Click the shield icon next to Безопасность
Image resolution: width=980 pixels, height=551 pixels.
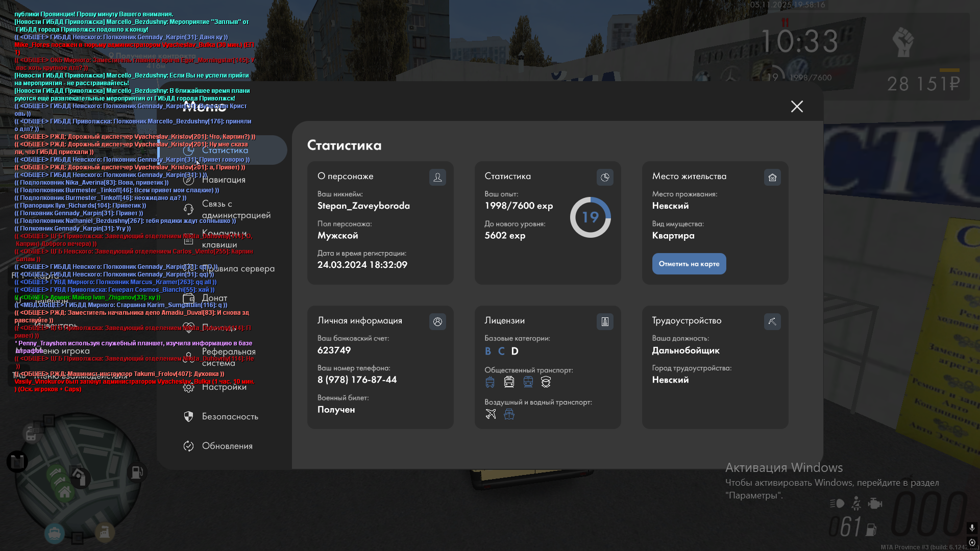tap(188, 416)
